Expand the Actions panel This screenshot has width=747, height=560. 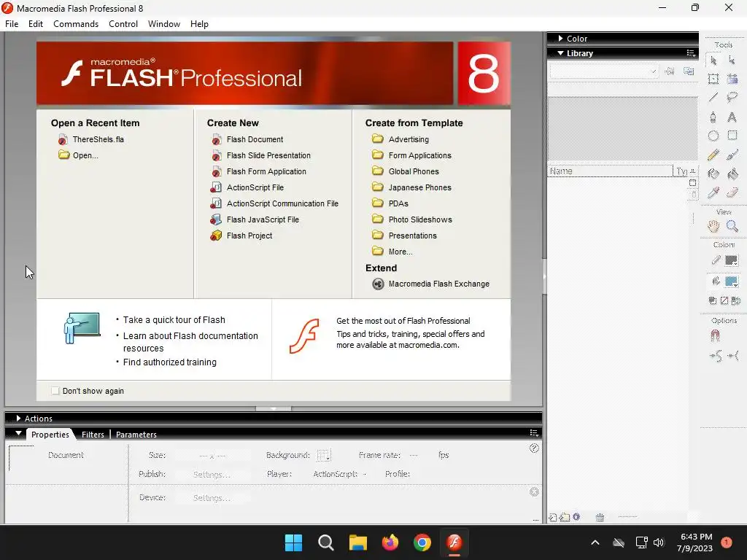18,418
